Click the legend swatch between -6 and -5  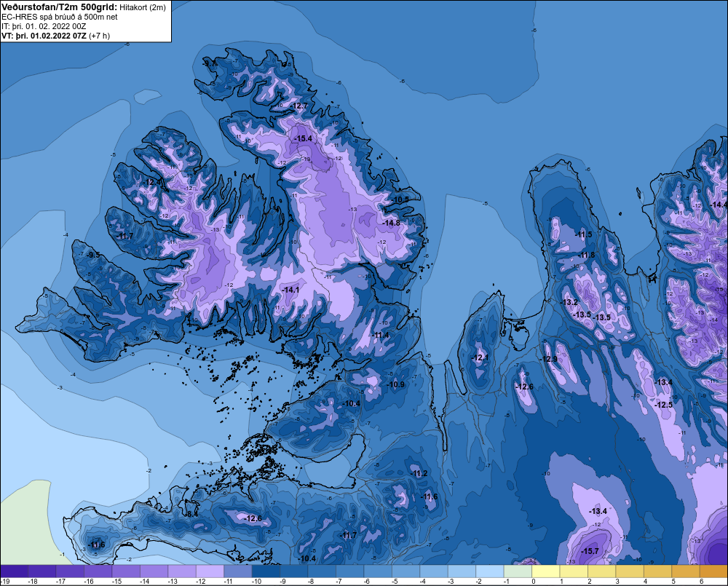point(378,571)
